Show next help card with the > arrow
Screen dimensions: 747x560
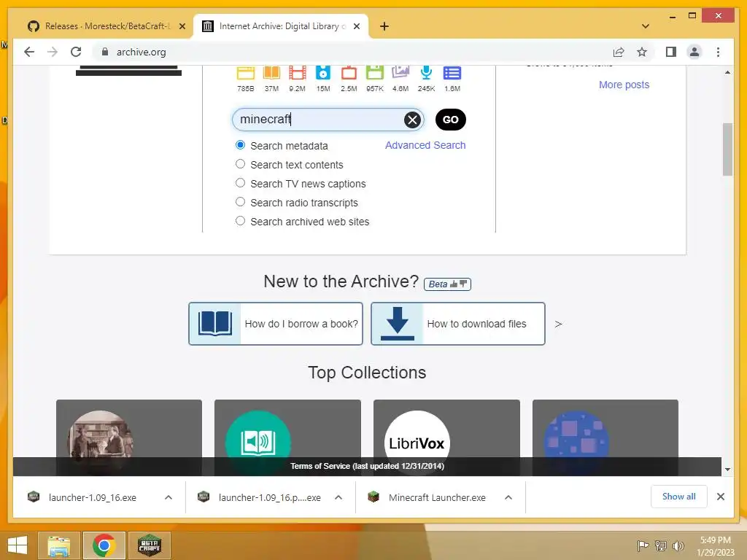click(x=558, y=324)
